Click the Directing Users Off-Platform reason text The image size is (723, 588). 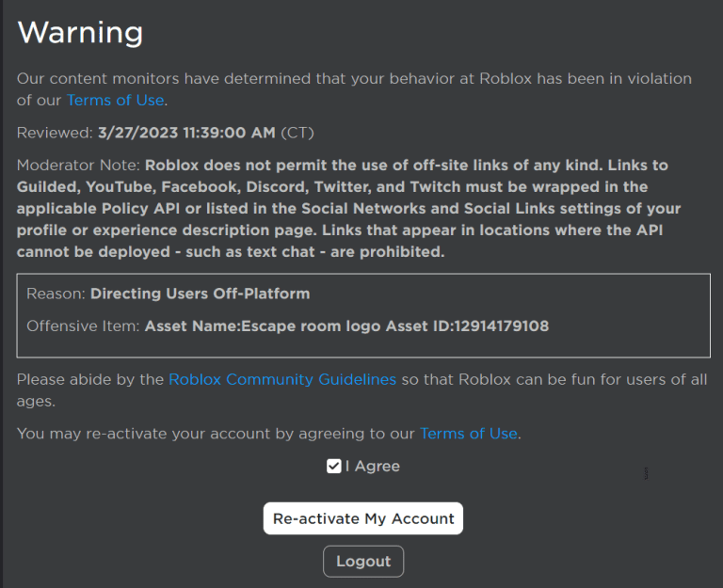click(200, 294)
